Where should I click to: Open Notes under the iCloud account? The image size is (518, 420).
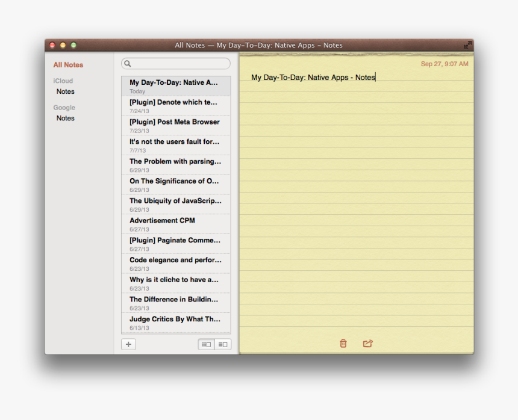point(66,91)
